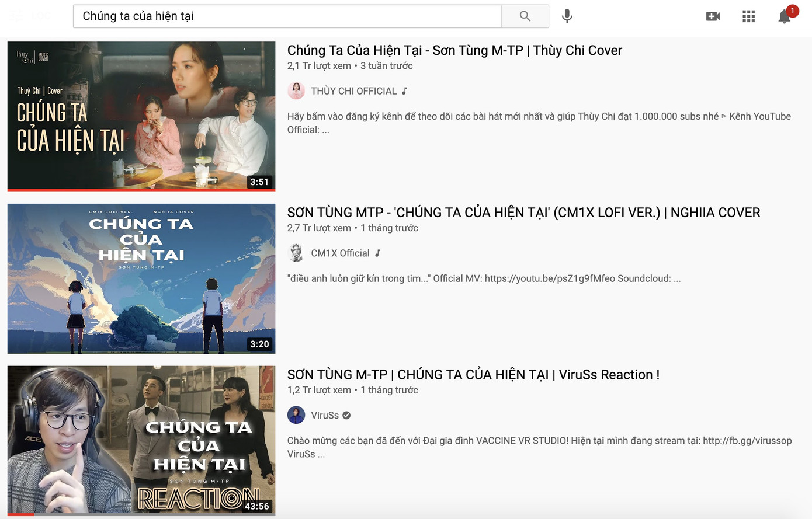Viewport: 812px width, 519px height.
Task: Open the NGHIIA COVER lofi video title
Action: coord(523,213)
